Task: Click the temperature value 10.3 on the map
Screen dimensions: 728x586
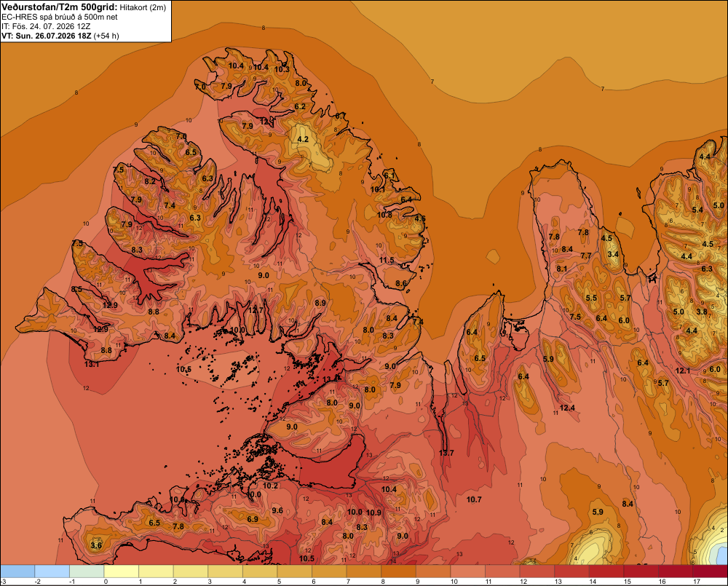Action: pos(282,69)
